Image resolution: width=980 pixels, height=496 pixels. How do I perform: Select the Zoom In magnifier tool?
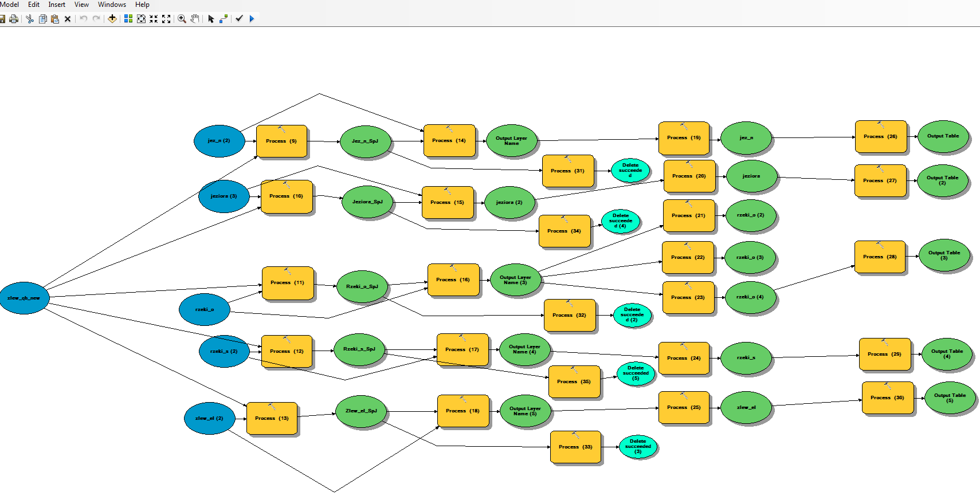tap(182, 19)
